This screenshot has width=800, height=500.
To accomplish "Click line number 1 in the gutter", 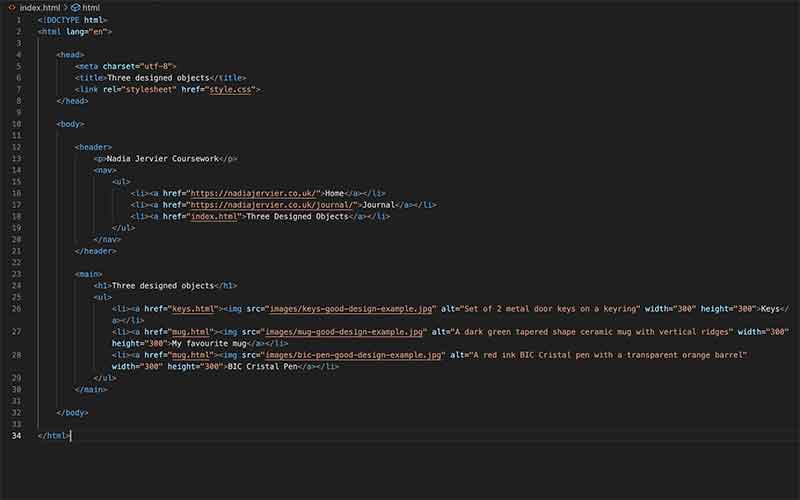I will (x=18, y=20).
